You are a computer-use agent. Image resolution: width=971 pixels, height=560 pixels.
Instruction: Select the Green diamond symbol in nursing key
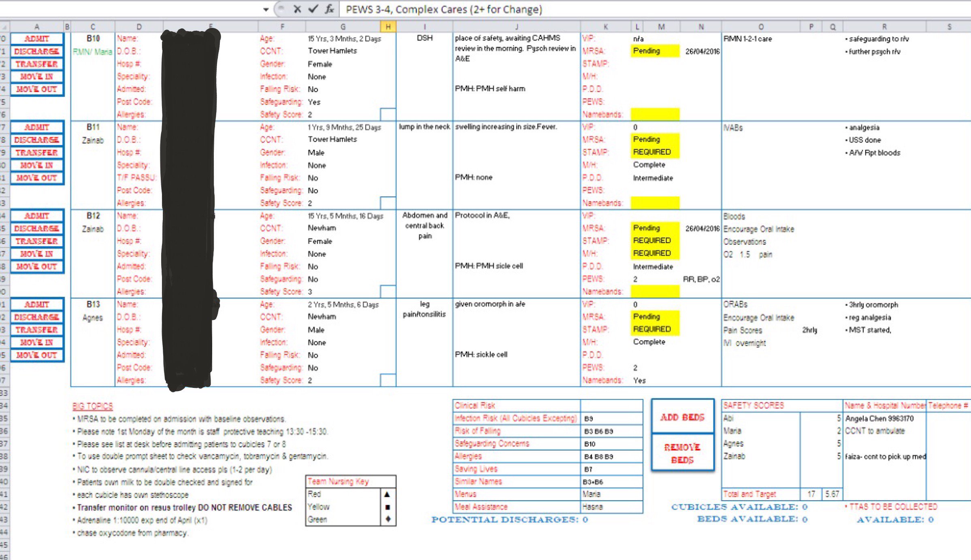coord(388,519)
